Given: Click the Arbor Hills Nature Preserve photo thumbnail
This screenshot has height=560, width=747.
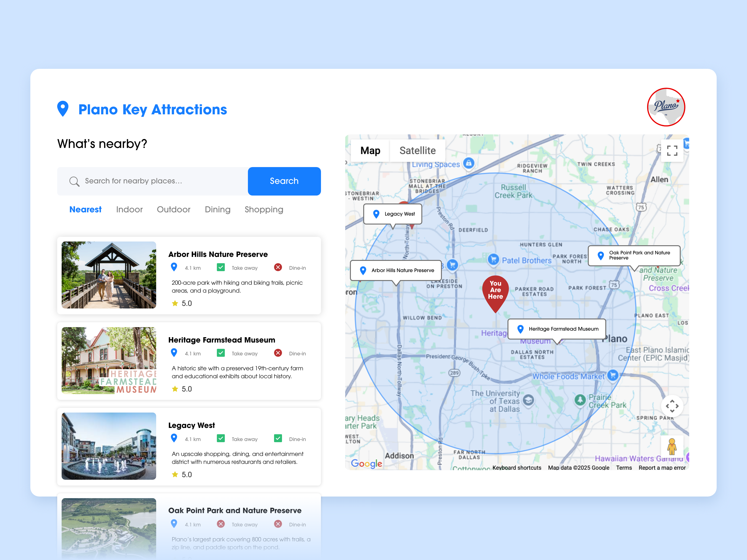Looking at the screenshot, I should pos(109,275).
